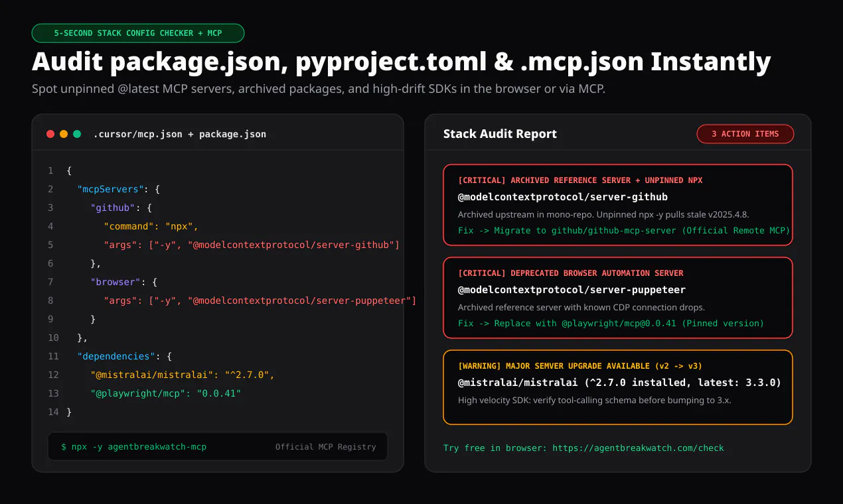Click line number 14 in the code gutter
This screenshot has height=504, width=843.
click(53, 412)
